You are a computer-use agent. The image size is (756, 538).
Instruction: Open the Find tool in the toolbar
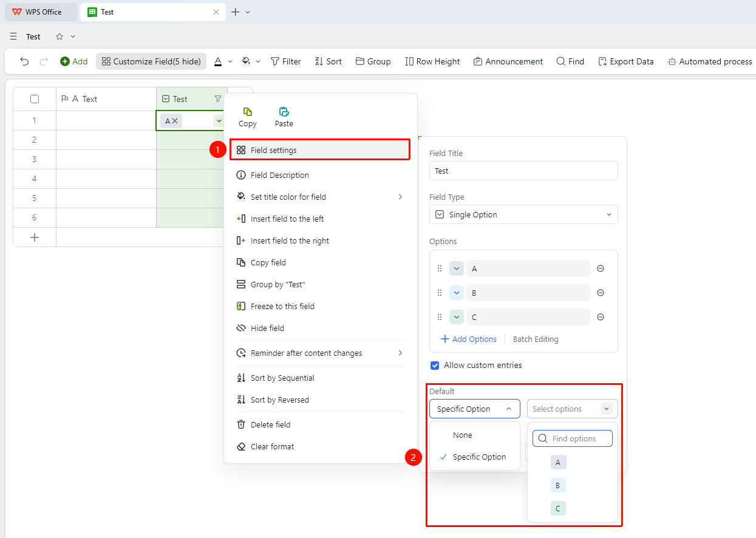coord(570,61)
